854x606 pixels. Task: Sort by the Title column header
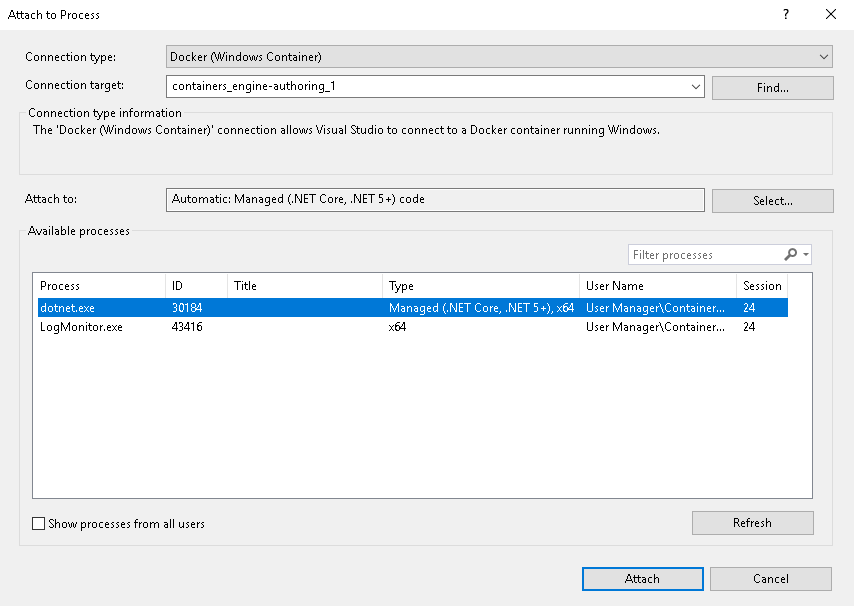(x=305, y=286)
